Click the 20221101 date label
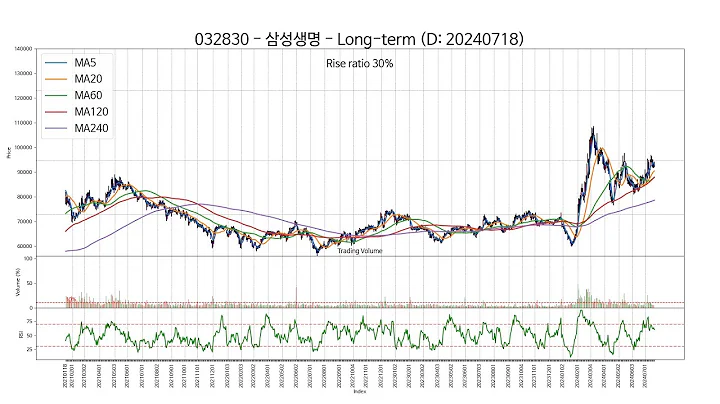 pyautogui.click(x=366, y=376)
